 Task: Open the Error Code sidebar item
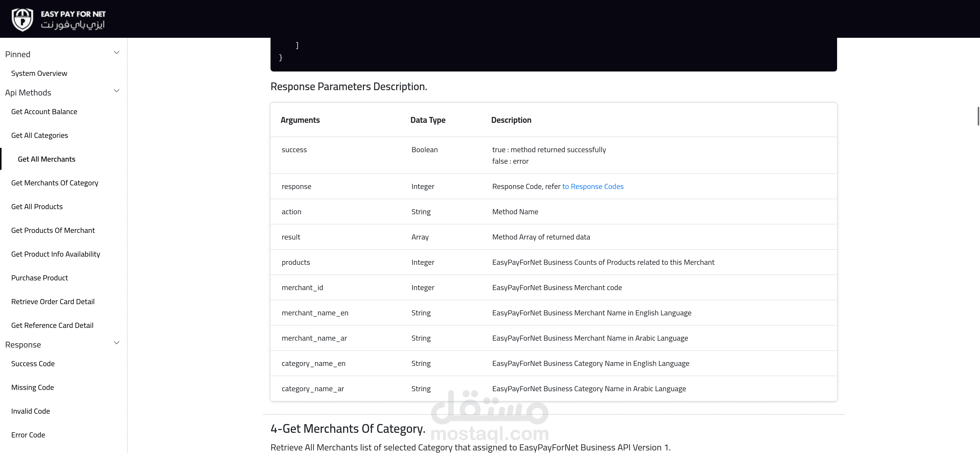pyautogui.click(x=28, y=435)
